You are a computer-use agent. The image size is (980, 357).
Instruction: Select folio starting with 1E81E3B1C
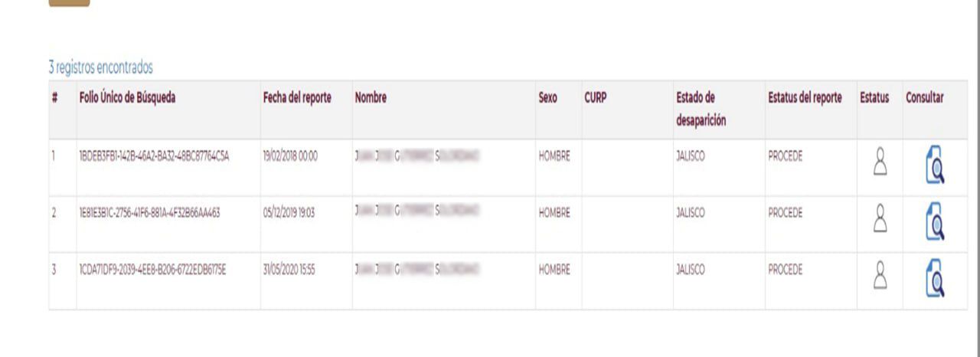pyautogui.click(x=149, y=213)
